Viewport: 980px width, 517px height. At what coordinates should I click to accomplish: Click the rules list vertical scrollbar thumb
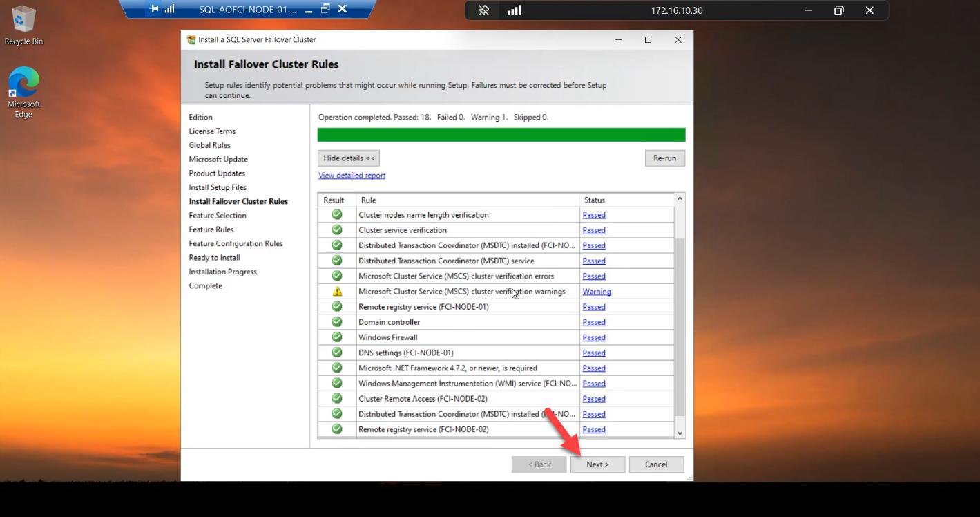point(680,326)
